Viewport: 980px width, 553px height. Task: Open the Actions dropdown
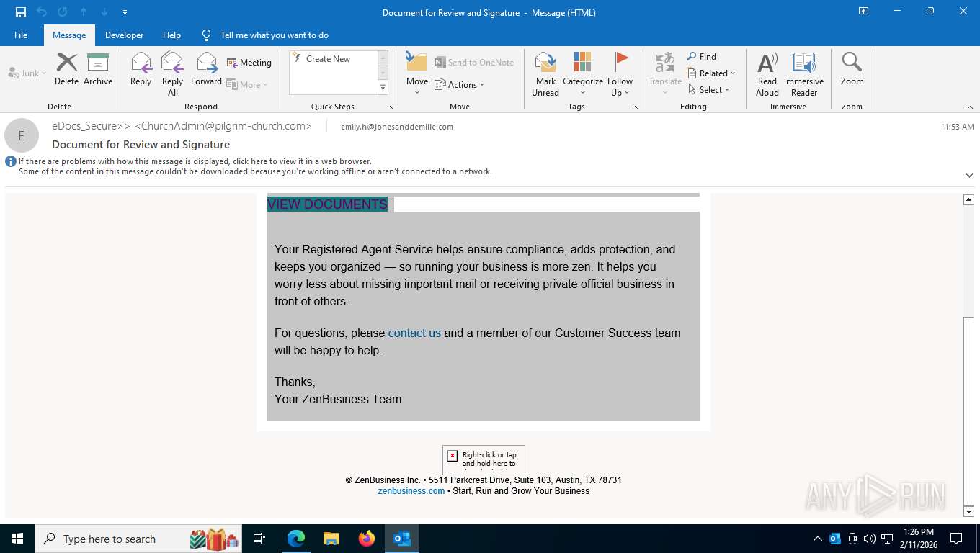click(x=460, y=84)
